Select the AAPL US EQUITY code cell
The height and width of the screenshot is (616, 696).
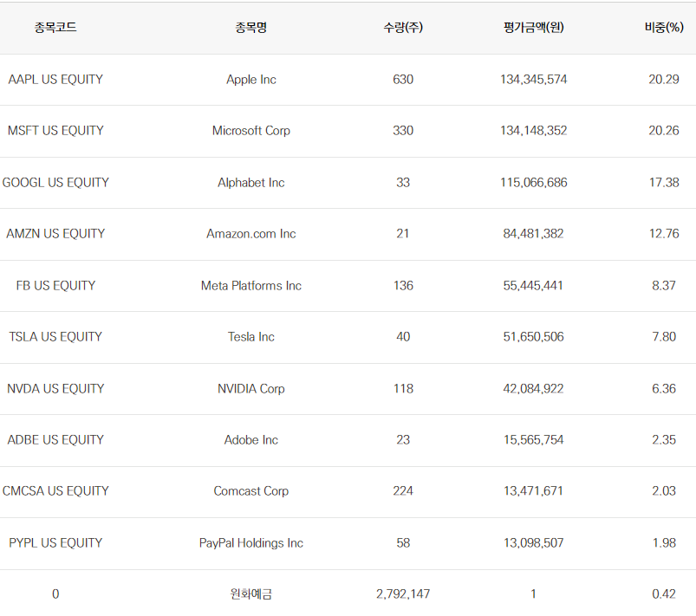coord(55,80)
